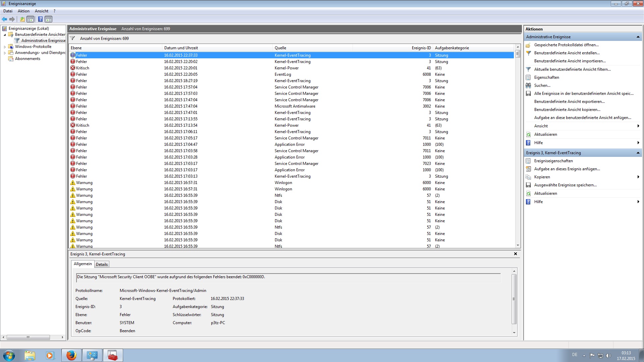Open Firefox from the taskbar
This screenshot has width=644, height=362.
71,355
